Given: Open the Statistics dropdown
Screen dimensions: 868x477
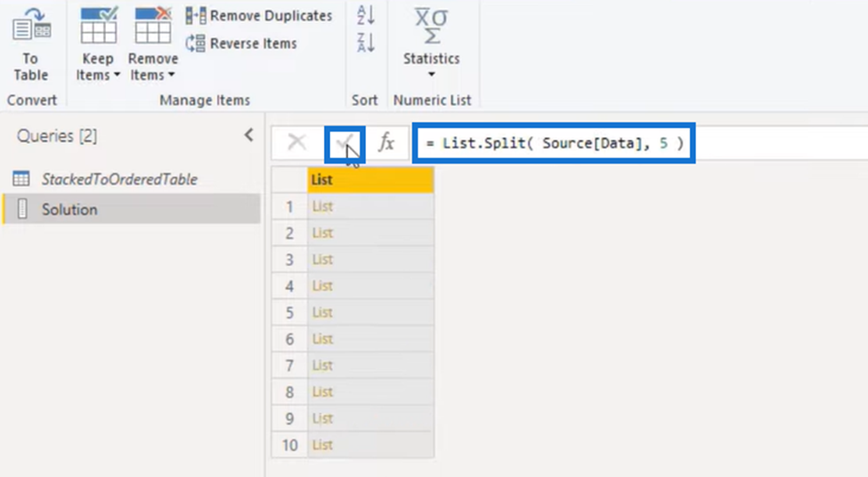Looking at the screenshot, I should pos(431,44).
